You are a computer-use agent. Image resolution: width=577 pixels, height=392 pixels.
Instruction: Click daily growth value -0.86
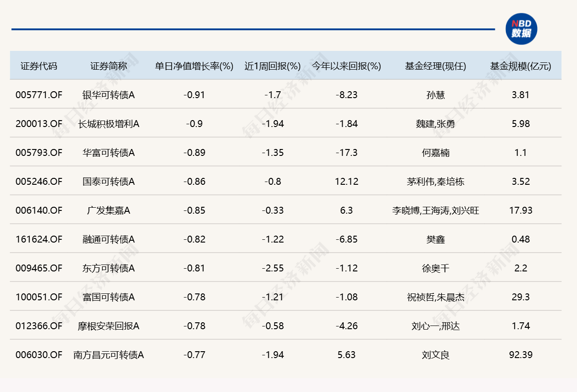tap(194, 182)
